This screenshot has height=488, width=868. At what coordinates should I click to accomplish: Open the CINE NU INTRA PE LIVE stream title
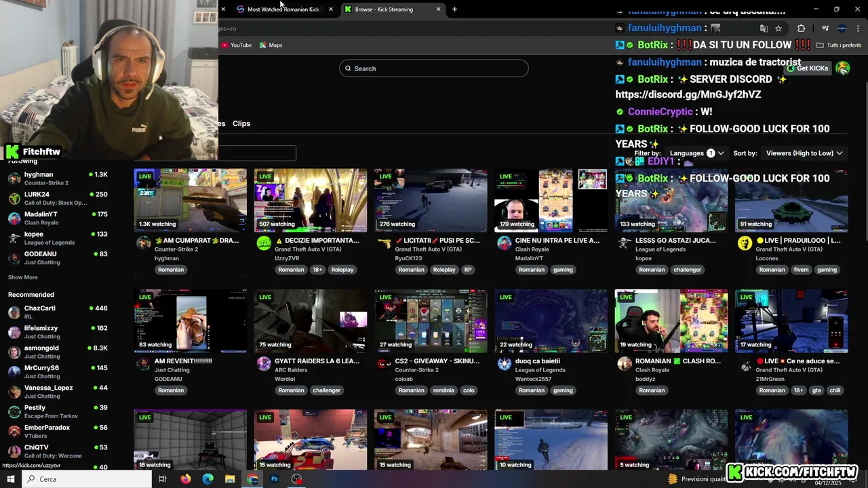point(557,240)
